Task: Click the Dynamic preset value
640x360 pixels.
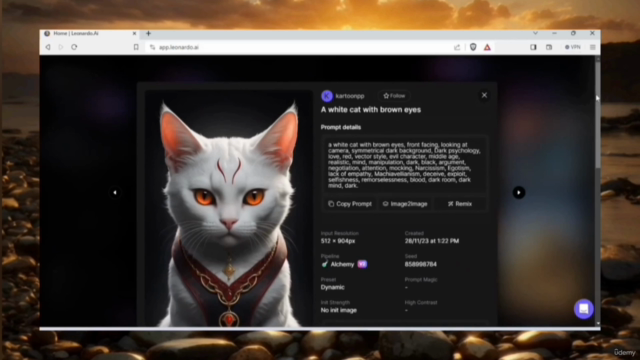Action: tap(332, 287)
